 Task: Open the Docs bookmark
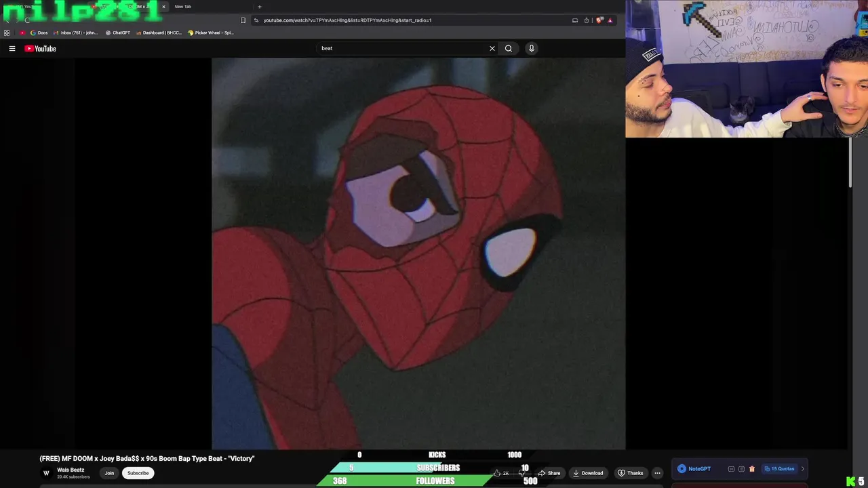point(39,33)
